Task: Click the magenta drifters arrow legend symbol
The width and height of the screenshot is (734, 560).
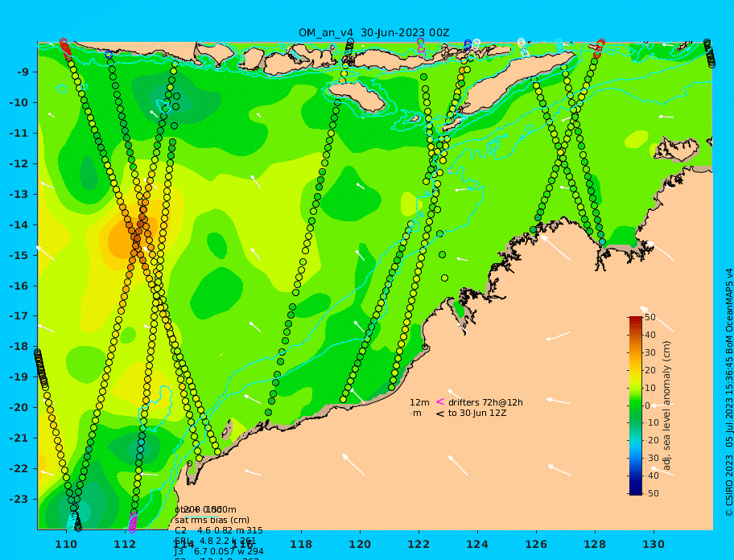Action: coord(440,401)
